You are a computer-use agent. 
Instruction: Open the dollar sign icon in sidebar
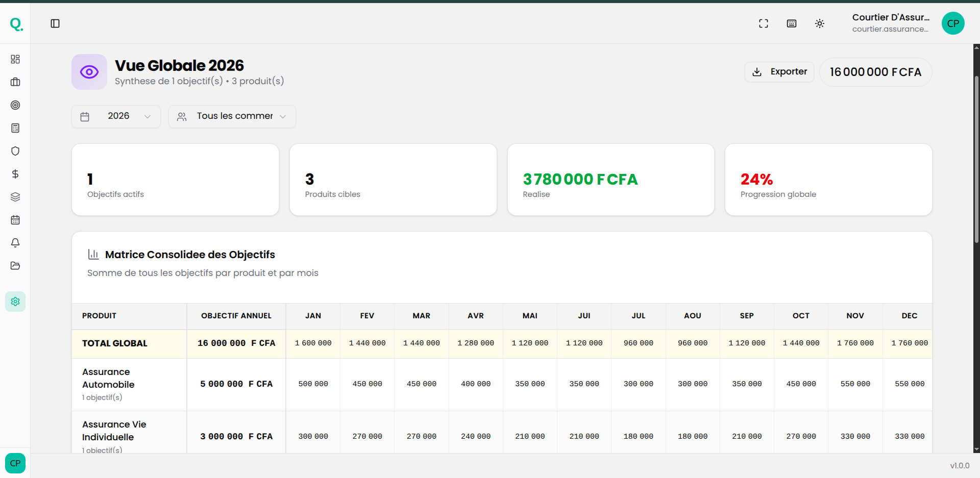point(15,174)
